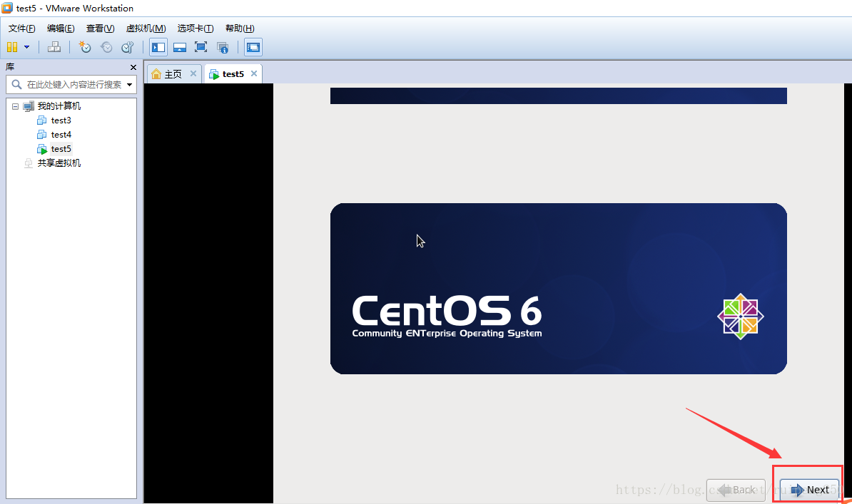852x504 pixels.
Task: Close the test5 tab
Action: pyautogui.click(x=254, y=73)
